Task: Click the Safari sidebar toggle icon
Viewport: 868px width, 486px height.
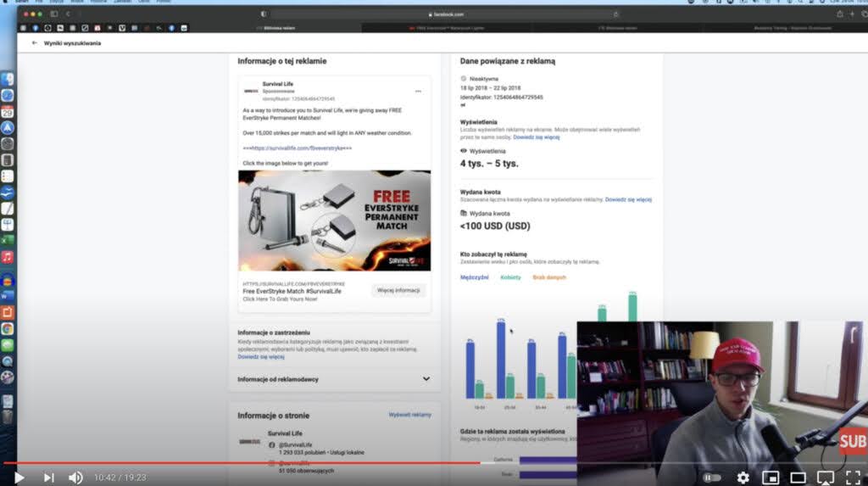Action: 53,14
